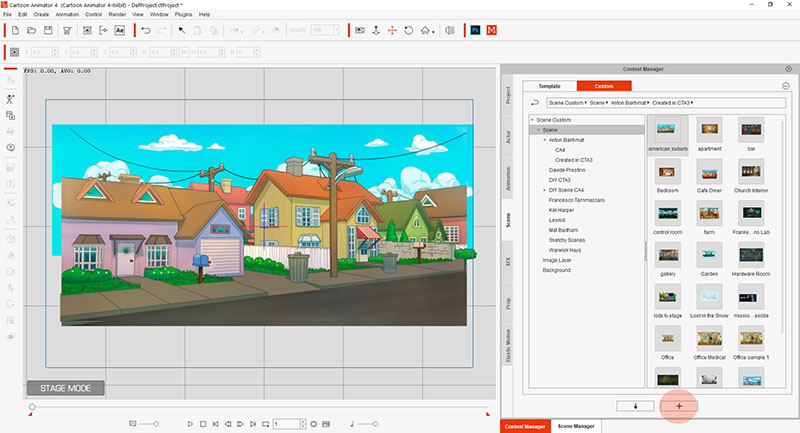Step to the previous frame

(x=228, y=424)
